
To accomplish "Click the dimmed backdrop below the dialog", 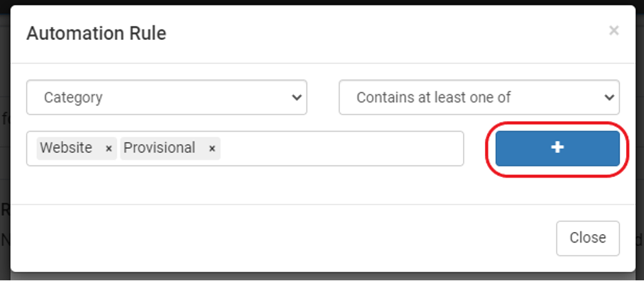I will pyautogui.click(x=322, y=277).
